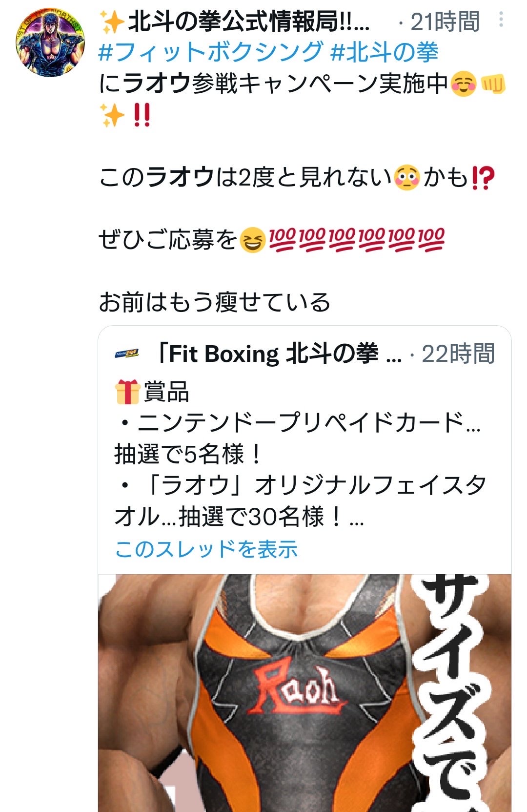The width and height of the screenshot is (527, 812).
Task: Open the #北斗の拳 hashtag
Action: tap(385, 52)
